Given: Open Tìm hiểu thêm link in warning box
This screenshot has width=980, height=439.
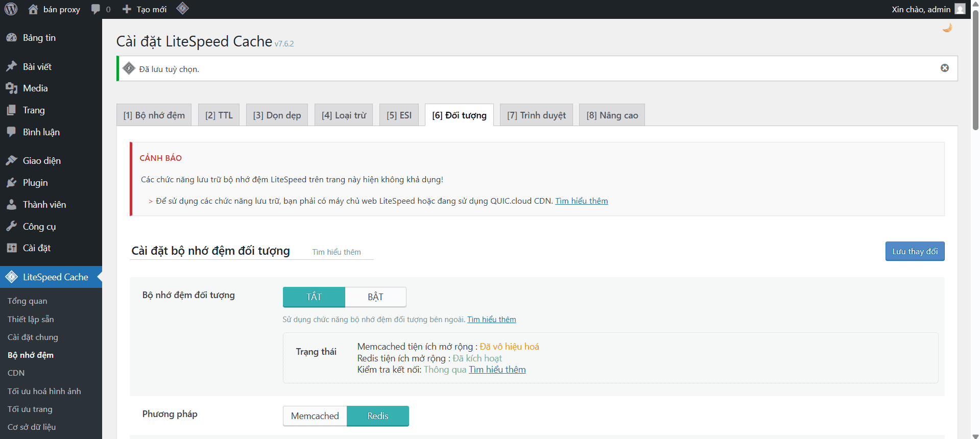Looking at the screenshot, I should point(581,201).
